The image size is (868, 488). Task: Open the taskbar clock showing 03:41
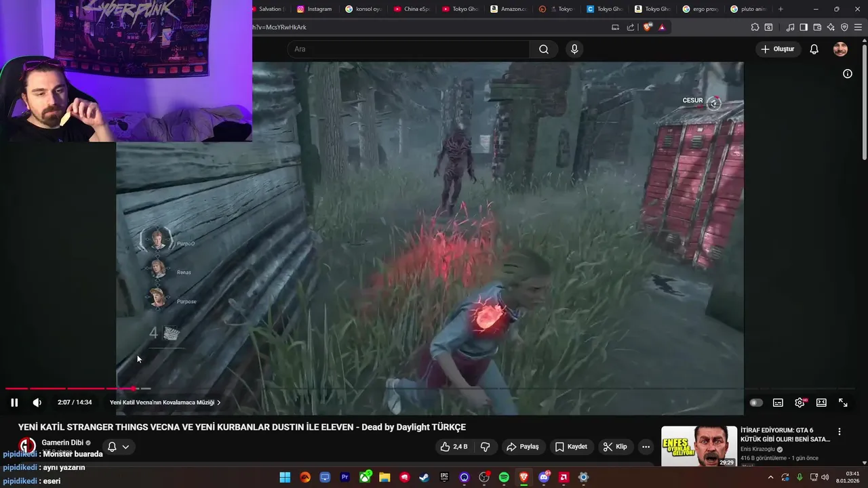[x=848, y=477]
